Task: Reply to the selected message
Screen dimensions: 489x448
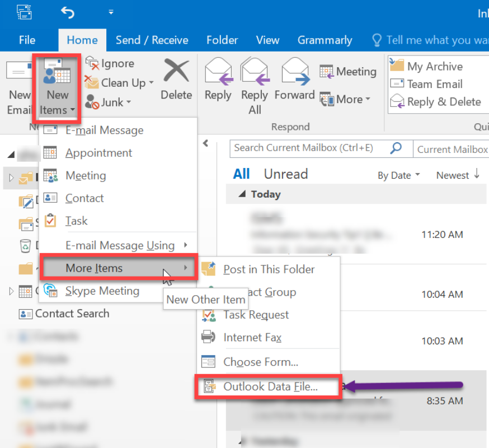Action: [x=218, y=80]
